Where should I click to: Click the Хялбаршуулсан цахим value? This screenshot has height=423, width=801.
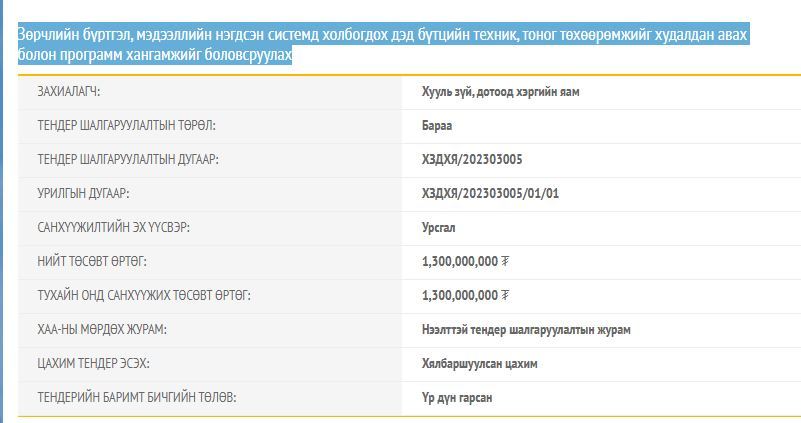point(480,364)
